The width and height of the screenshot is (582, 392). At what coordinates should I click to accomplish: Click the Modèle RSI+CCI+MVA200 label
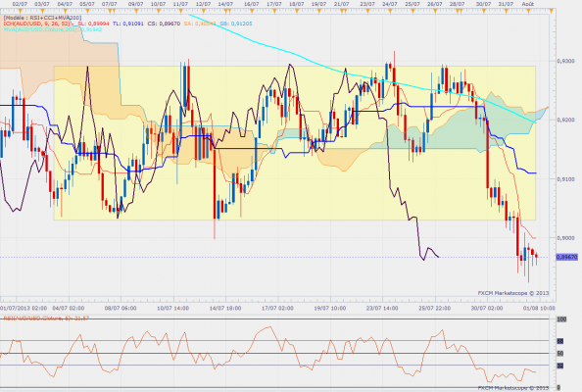click(x=42, y=18)
